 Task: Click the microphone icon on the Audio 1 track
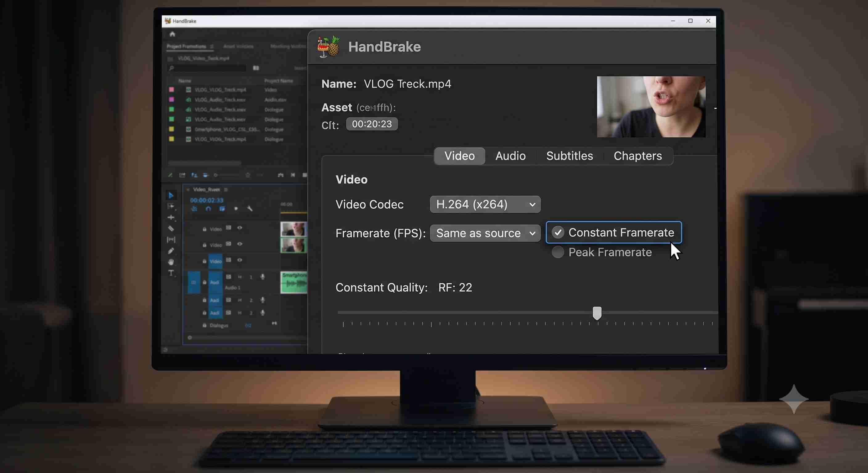click(x=263, y=277)
